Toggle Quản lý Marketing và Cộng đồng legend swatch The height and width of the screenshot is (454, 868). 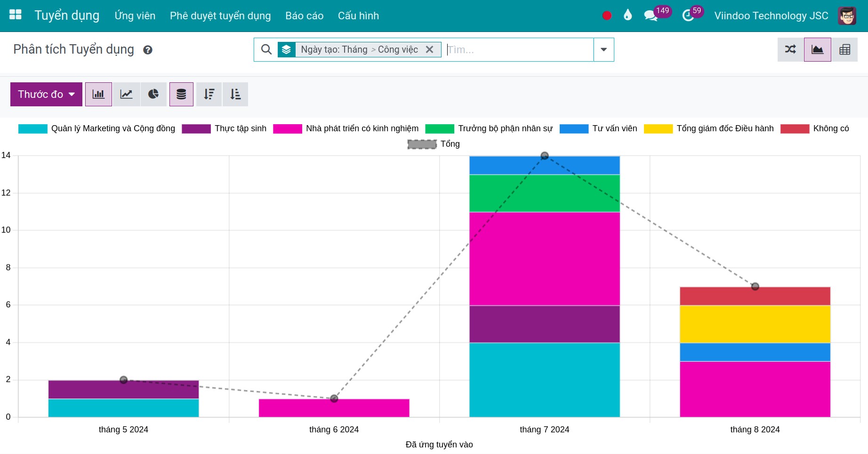(33, 128)
